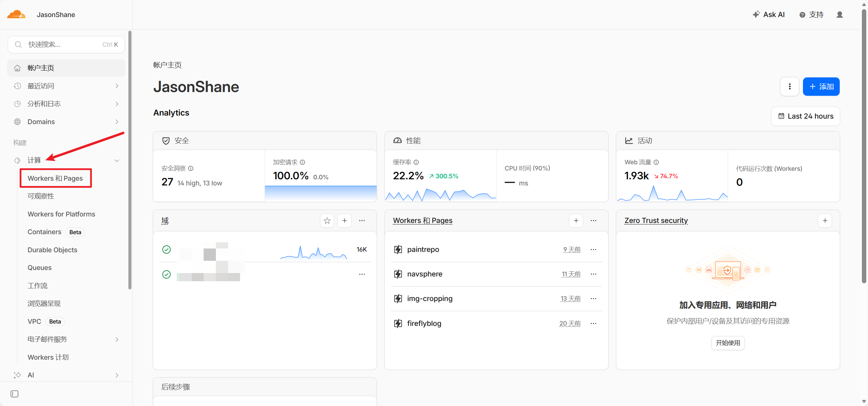The width and height of the screenshot is (868, 406).
Task: Open the navsphere worker link
Action: click(425, 274)
